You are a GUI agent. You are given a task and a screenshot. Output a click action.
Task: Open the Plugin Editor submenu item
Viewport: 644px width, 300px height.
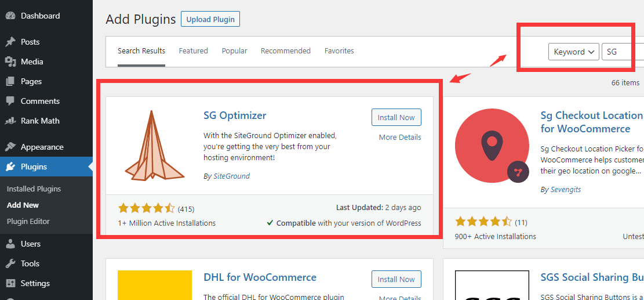tap(28, 222)
